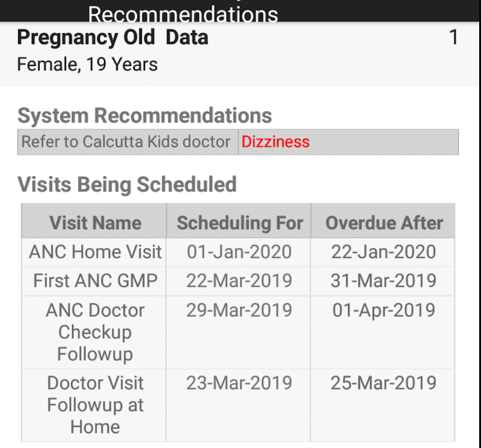Select the Visits Being Scheduled heading
The width and height of the screenshot is (481, 448).
pos(127,185)
